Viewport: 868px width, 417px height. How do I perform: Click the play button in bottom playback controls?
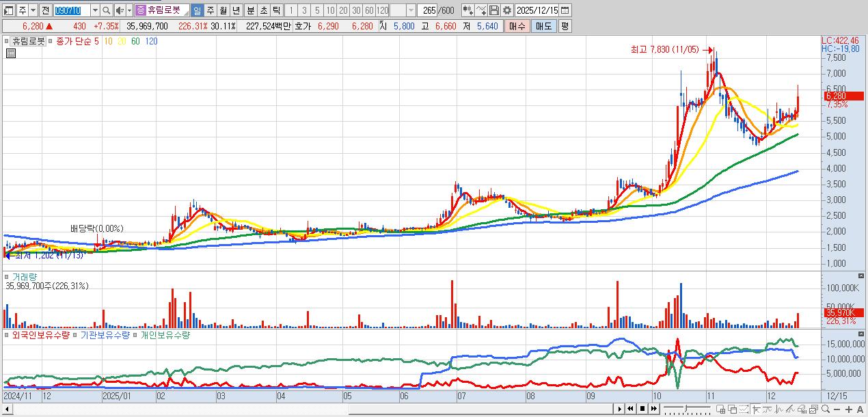tap(620, 409)
